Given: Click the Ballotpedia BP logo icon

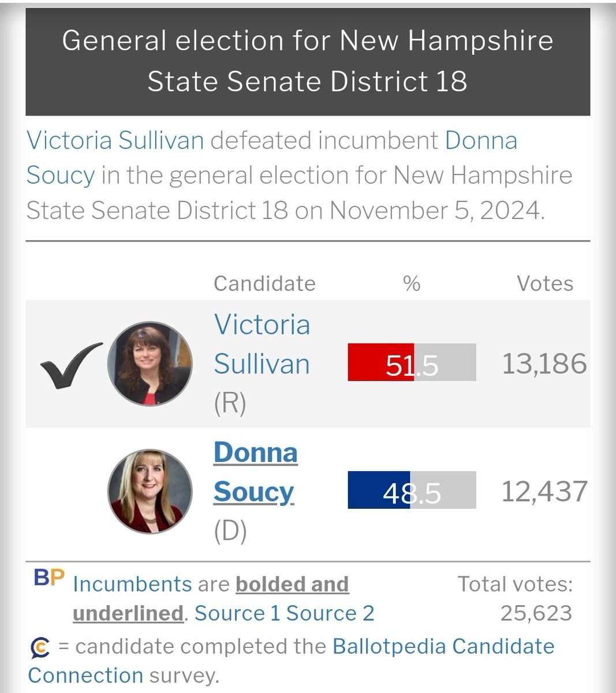Looking at the screenshot, I should pyautogui.click(x=49, y=578).
